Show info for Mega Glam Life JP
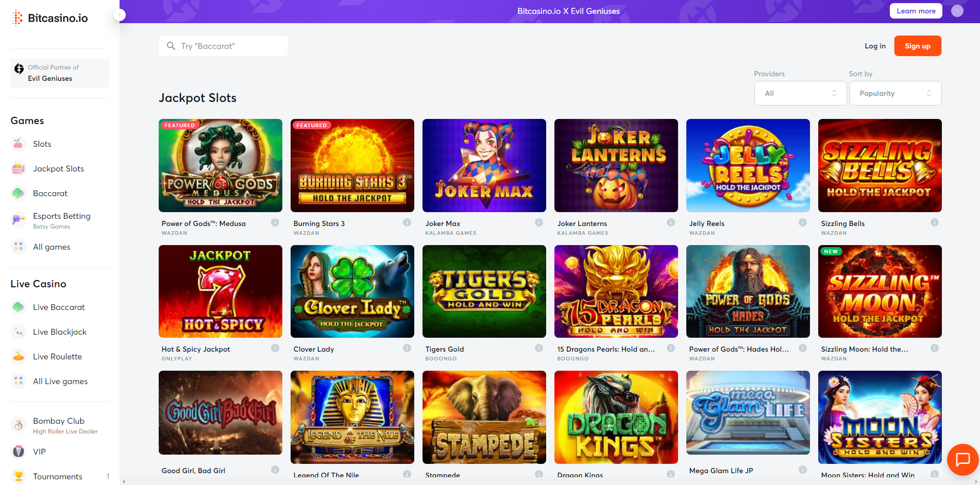This screenshot has width=980, height=485. coord(803,470)
